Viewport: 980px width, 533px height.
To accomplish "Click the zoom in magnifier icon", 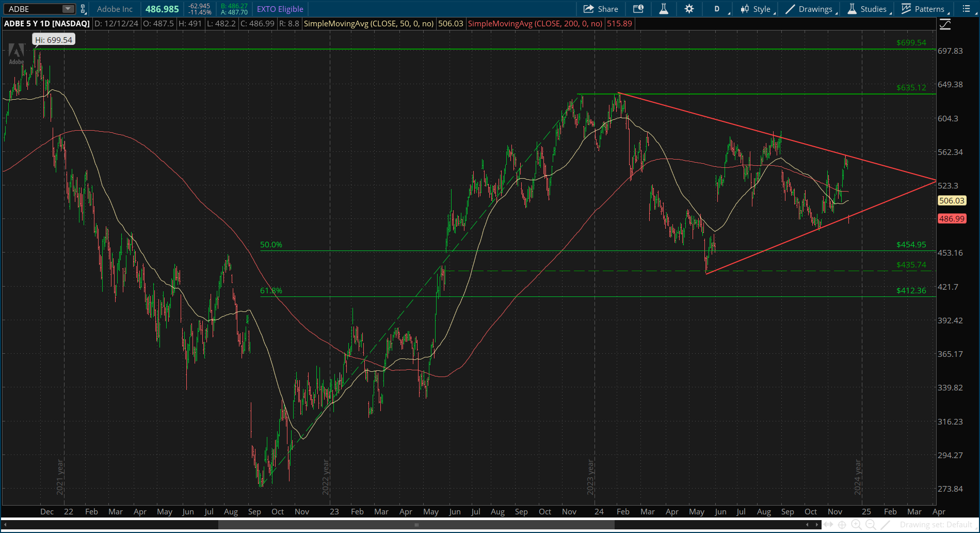I will pos(856,525).
